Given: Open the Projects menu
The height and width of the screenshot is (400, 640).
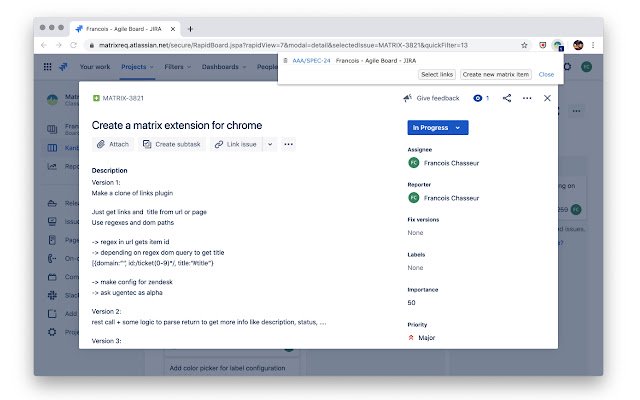Looking at the screenshot, I should point(137,67).
